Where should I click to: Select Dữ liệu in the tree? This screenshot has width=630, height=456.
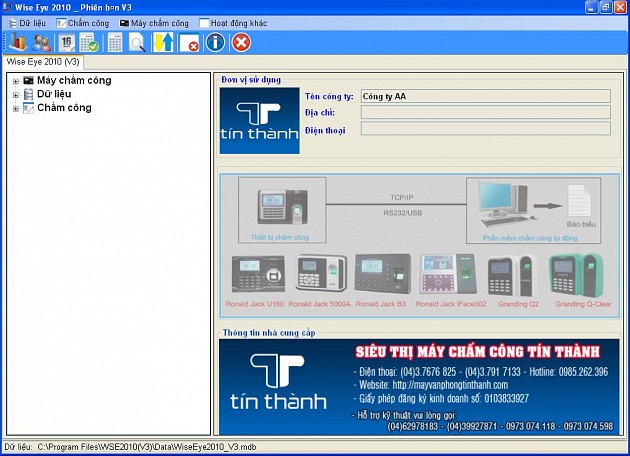point(54,94)
